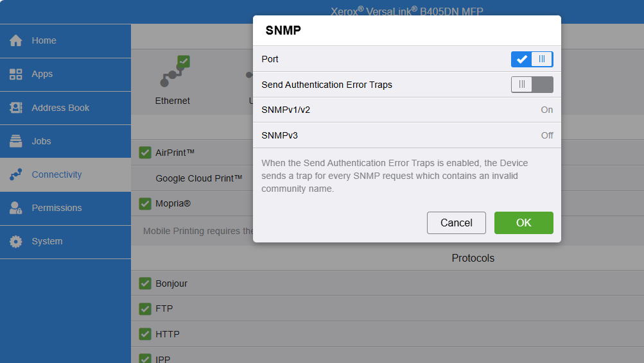
Task: Click the Apps grid icon
Action: (x=16, y=74)
